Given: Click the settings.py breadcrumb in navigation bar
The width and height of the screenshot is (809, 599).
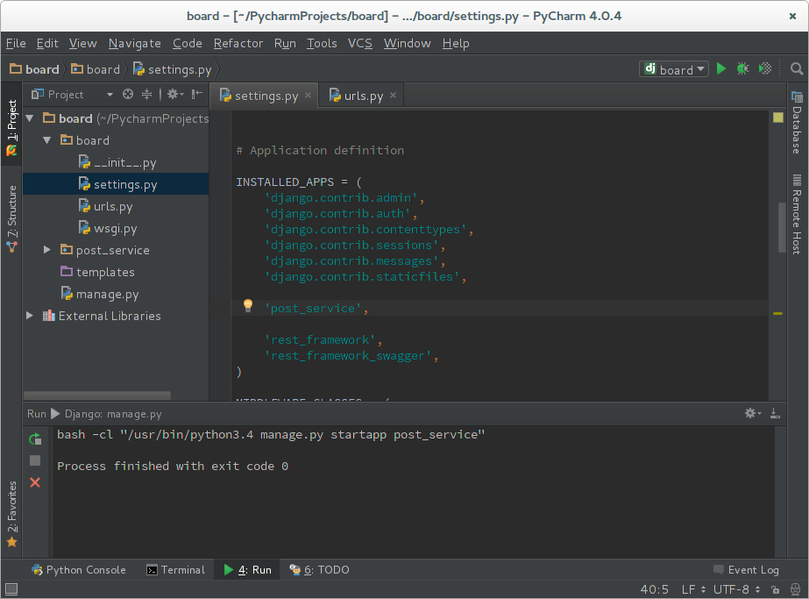Looking at the screenshot, I should pos(173,69).
